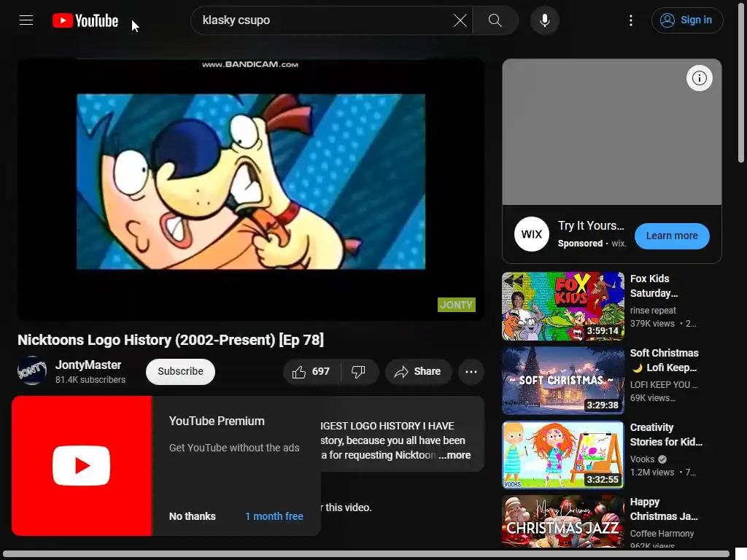Open Christmas Jazz video thumbnail

(563, 521)
